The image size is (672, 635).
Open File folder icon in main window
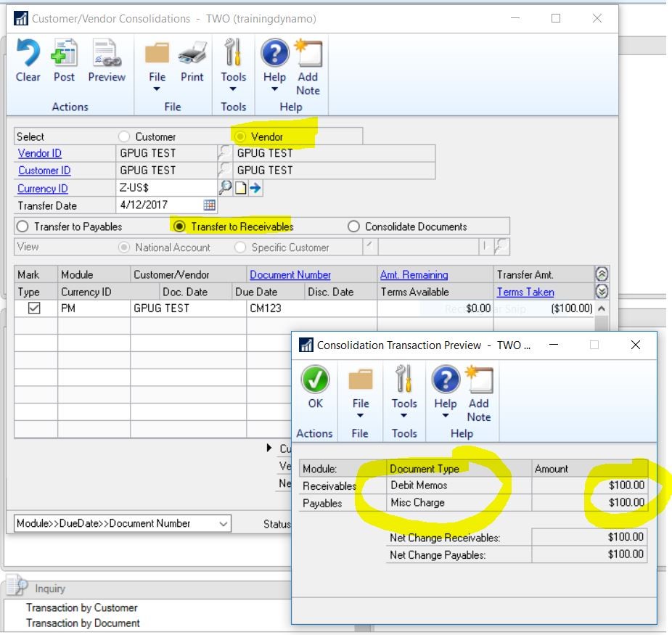(x=157, y=54)
